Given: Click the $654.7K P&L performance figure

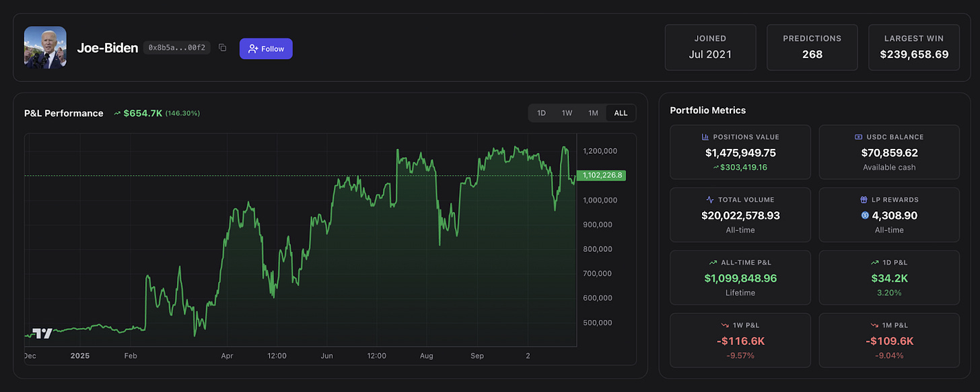Looking at the screenshot, I should 143,113.
